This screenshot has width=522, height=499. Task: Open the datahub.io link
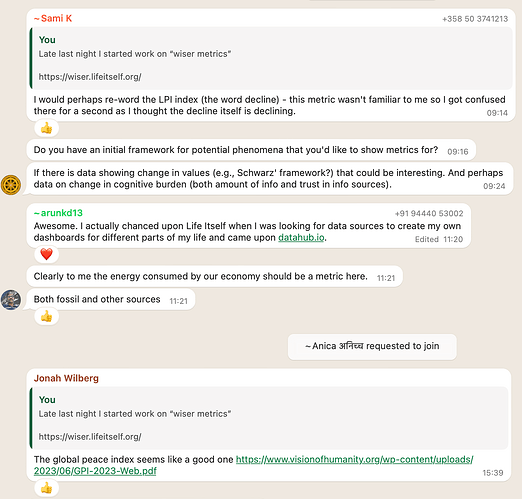pos(301,237)
